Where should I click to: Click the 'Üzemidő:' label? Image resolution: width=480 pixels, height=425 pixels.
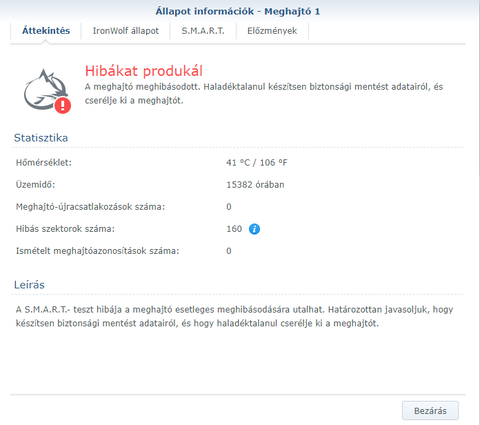(35, 185)
